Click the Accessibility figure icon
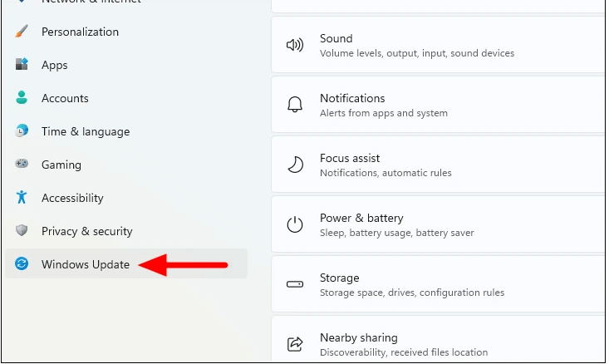 pos(22,198)
